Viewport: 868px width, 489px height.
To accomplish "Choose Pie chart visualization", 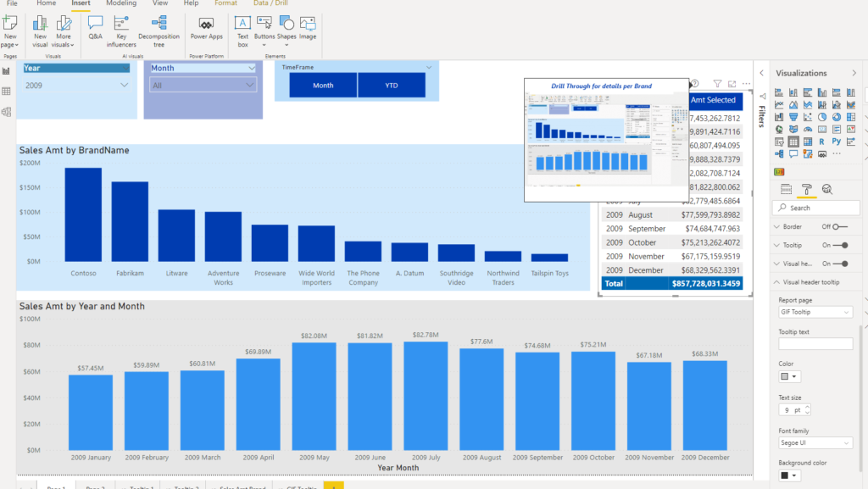I will coord(822,117).
